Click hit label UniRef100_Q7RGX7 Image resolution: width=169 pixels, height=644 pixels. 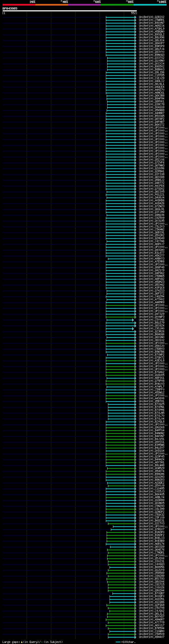point(152,529)
